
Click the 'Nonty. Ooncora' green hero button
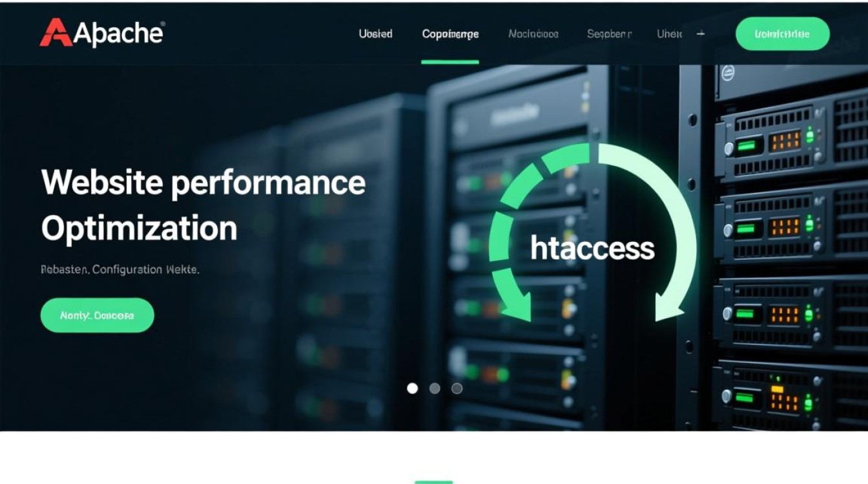click(98, 316)
